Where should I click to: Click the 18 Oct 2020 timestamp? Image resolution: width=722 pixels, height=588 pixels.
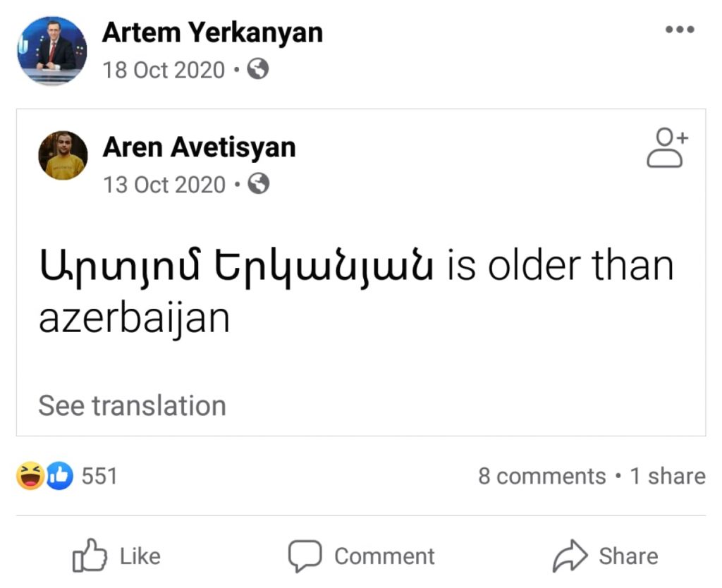tap(164, 71)
